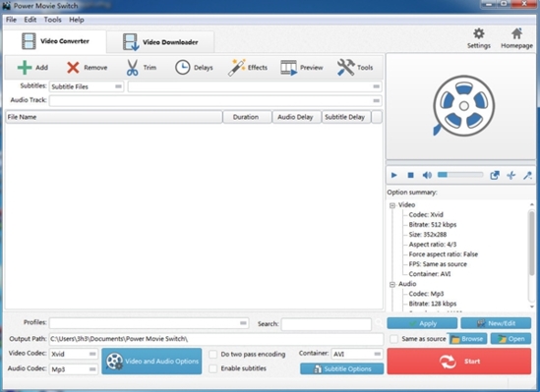Open the Audio Track dropdown

pos(215,101)
